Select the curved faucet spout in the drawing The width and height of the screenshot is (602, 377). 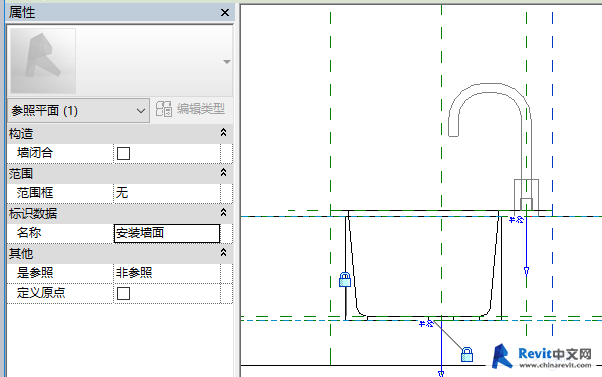(x=490, y=109)
